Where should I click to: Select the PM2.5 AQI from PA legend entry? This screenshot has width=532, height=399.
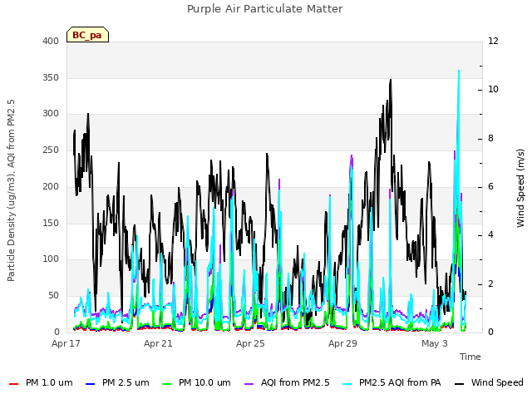392,382
